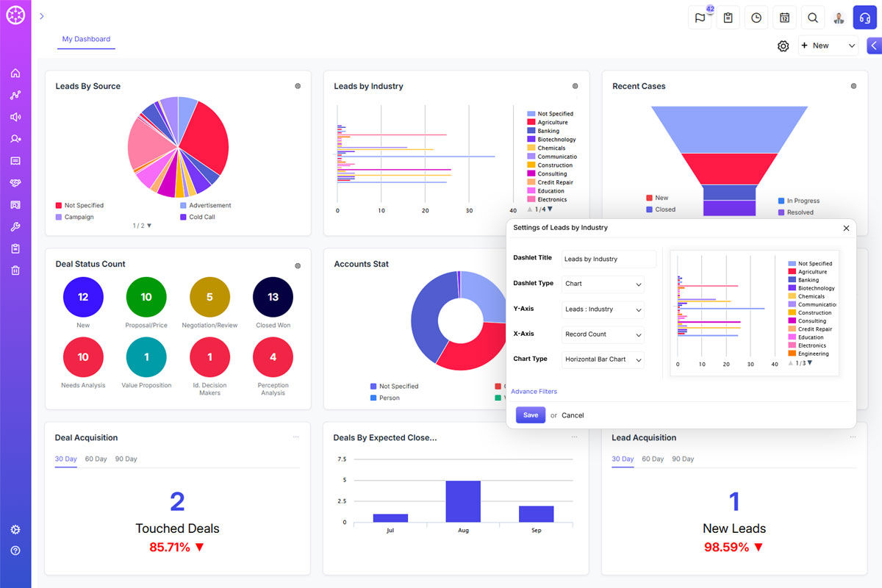
Task: Open the X-Axis dropdown showing Record Count
Action: click(603, 334)
